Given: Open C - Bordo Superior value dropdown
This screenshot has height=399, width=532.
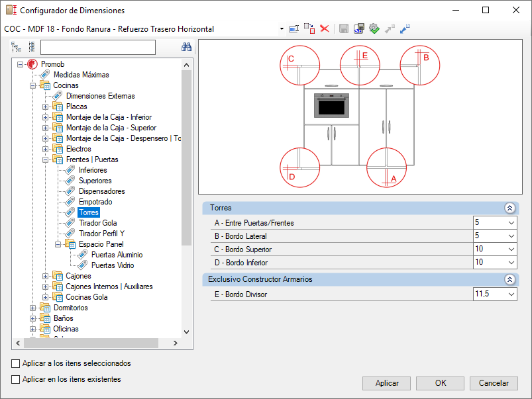Looking at the screenshot, I should coord(511,249).
